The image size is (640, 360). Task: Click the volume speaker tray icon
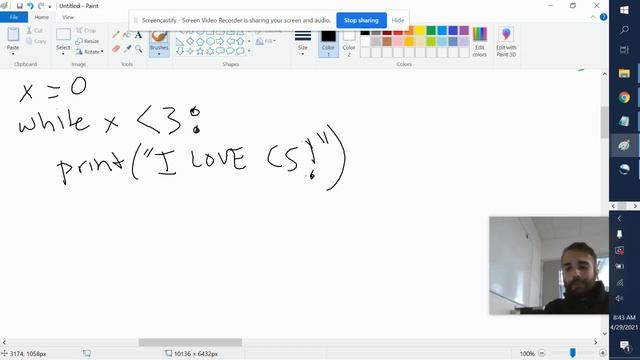[x=619, y=298]
